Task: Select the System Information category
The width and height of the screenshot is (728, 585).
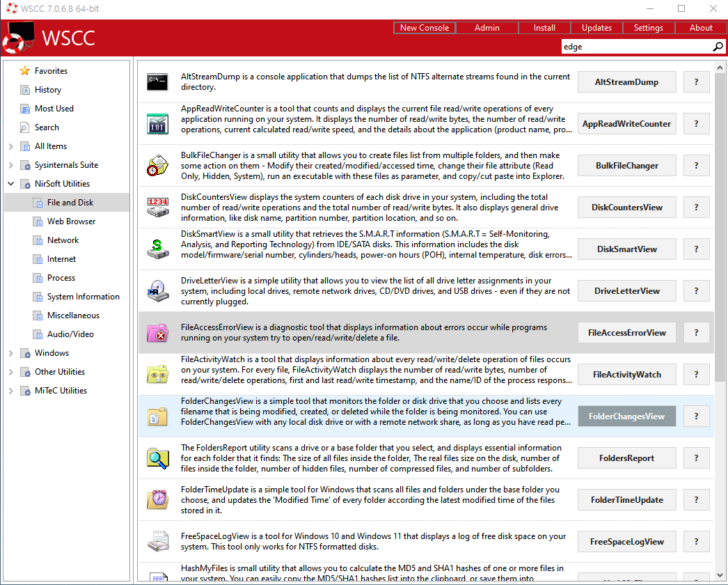Action: coord(83,297)
